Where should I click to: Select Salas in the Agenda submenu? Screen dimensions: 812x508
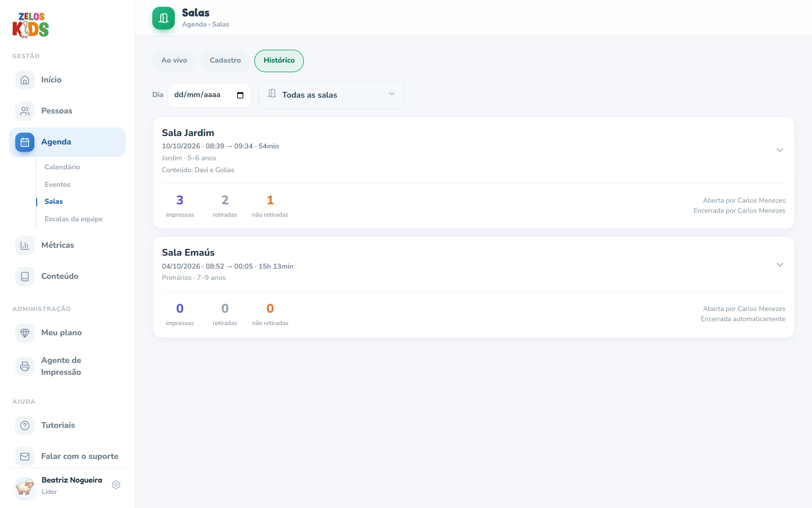tap(54, 201)
